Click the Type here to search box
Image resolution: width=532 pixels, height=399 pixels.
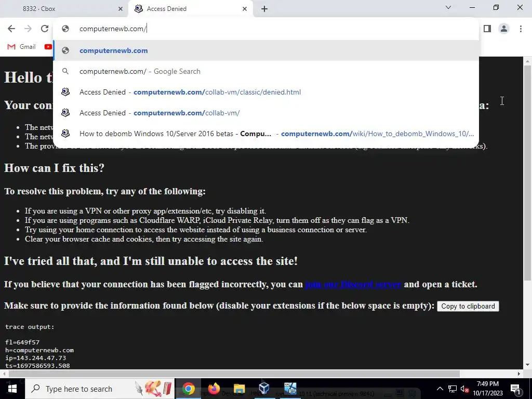click(x=100, y=389)
